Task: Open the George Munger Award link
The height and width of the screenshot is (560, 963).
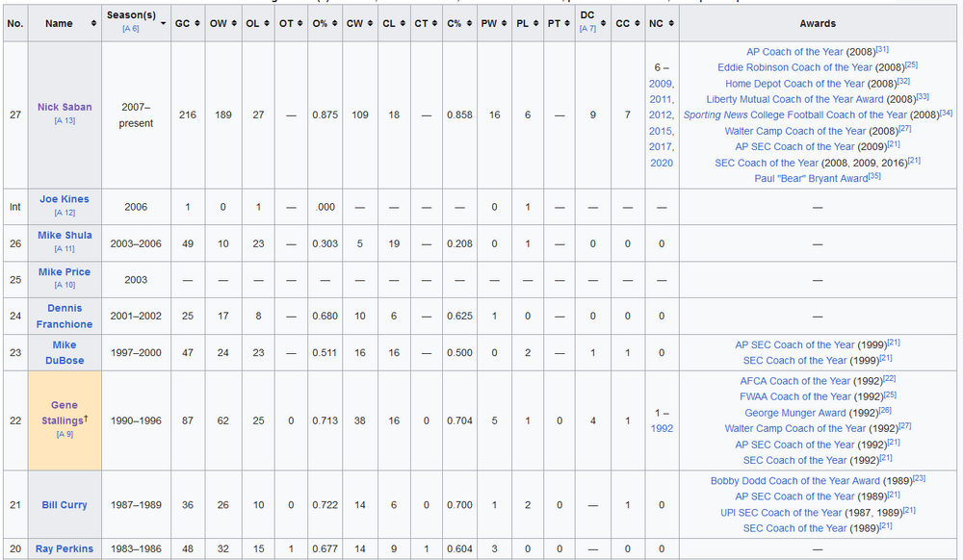Action: tap(794, 413)
